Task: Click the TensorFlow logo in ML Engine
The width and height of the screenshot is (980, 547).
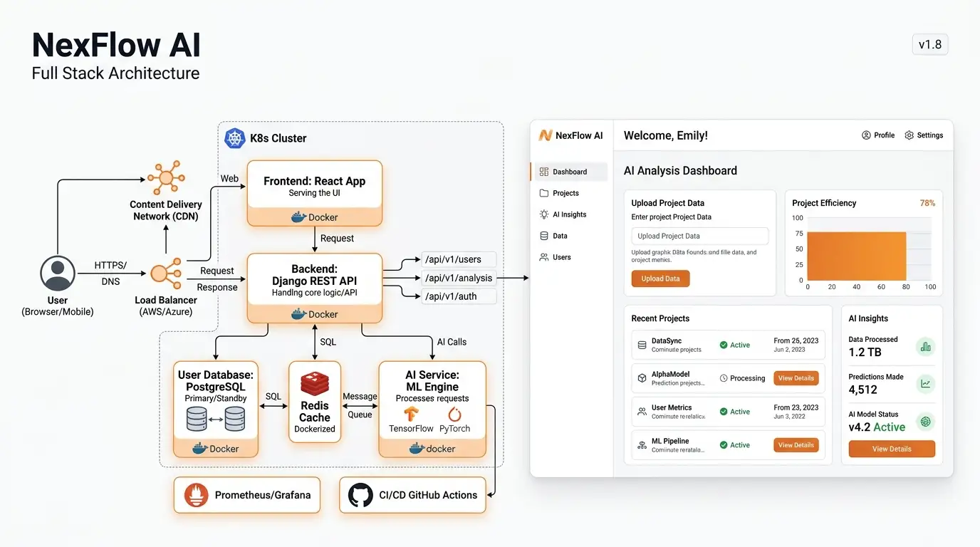Action: point(411,415)
